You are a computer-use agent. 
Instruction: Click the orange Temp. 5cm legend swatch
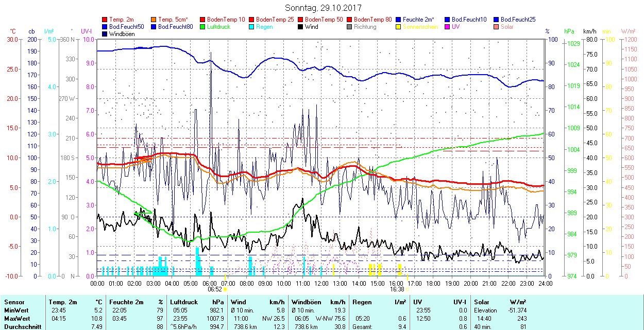(x=154, y=20)
